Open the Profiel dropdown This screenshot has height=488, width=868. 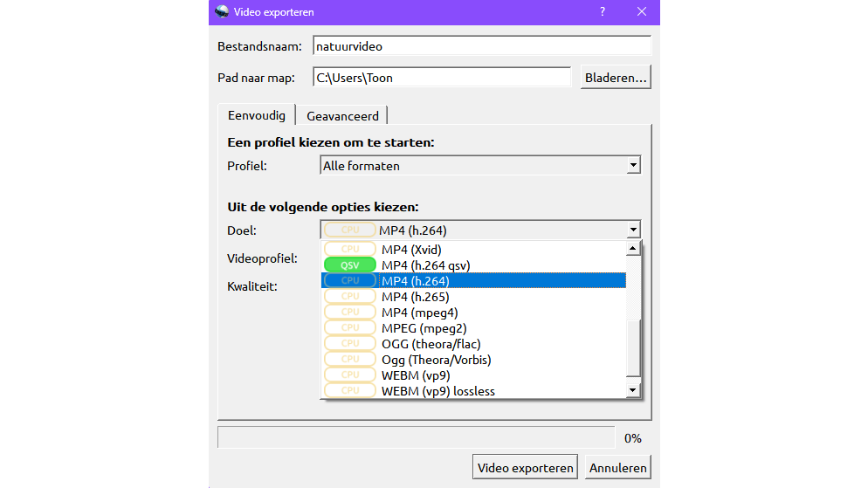coord(480,166)
